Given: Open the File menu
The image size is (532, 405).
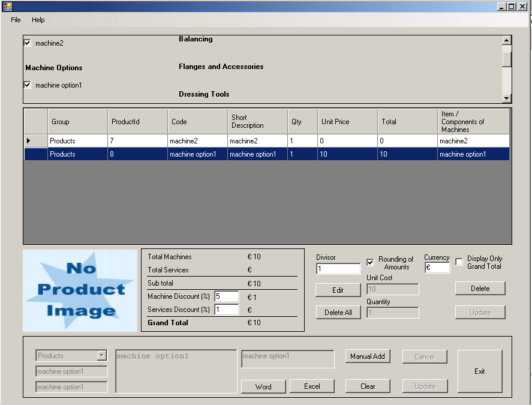Looking at the screenshot, I should pos(15,20).
